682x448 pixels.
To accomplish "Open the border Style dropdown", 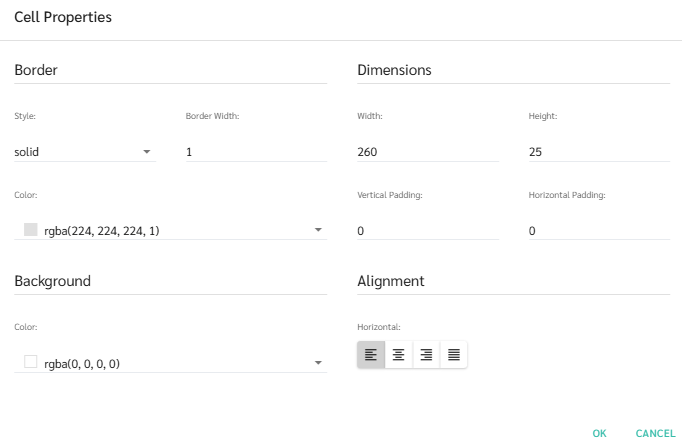I will (85, 152).
